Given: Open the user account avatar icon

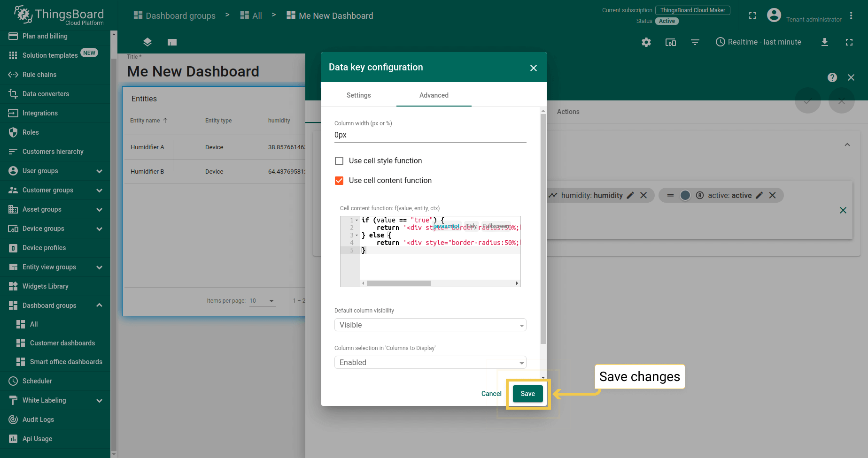Looking at the screenshot, I should coord(774,15).
